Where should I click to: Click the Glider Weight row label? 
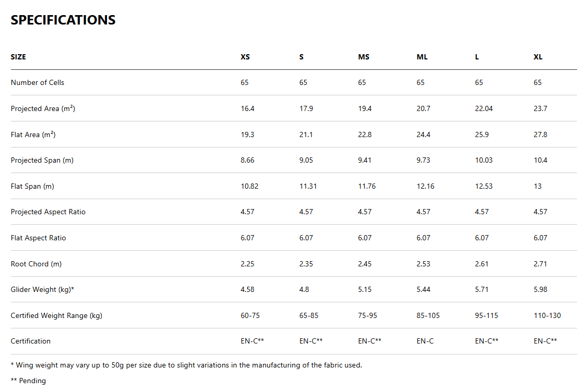pos(42,289)
